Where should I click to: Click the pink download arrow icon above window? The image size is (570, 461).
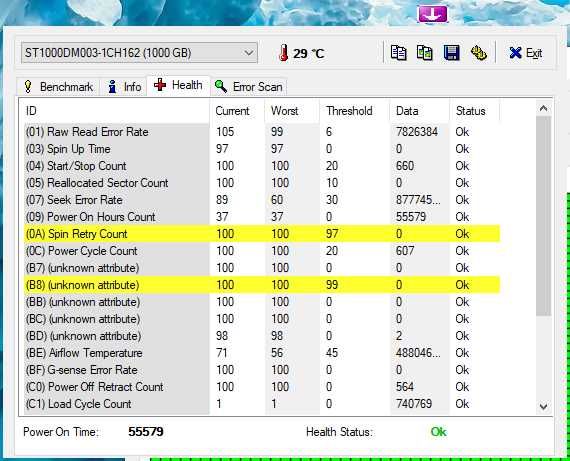[432, 14]
